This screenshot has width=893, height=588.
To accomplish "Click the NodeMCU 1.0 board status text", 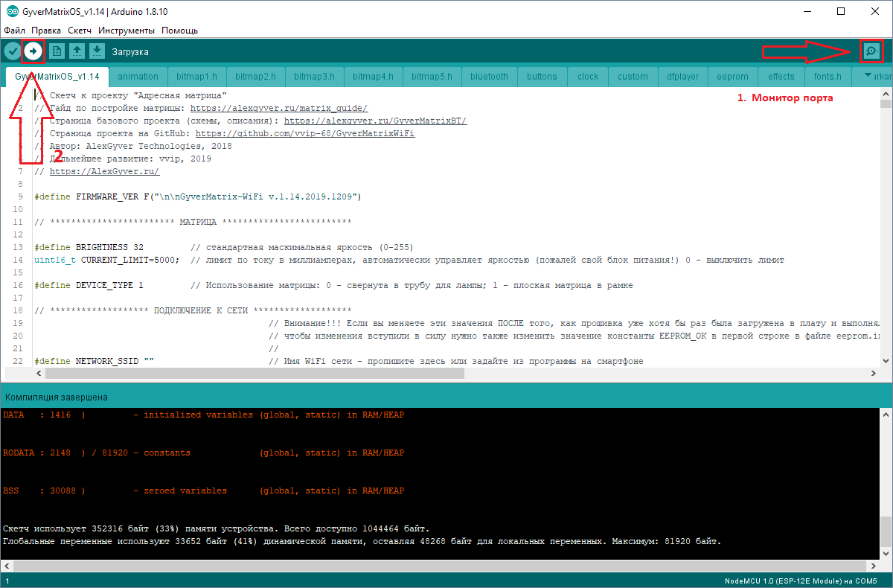I will 801,581.
